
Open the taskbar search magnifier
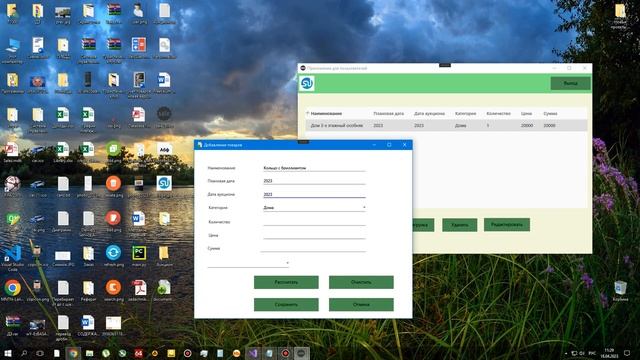[24, 353]
